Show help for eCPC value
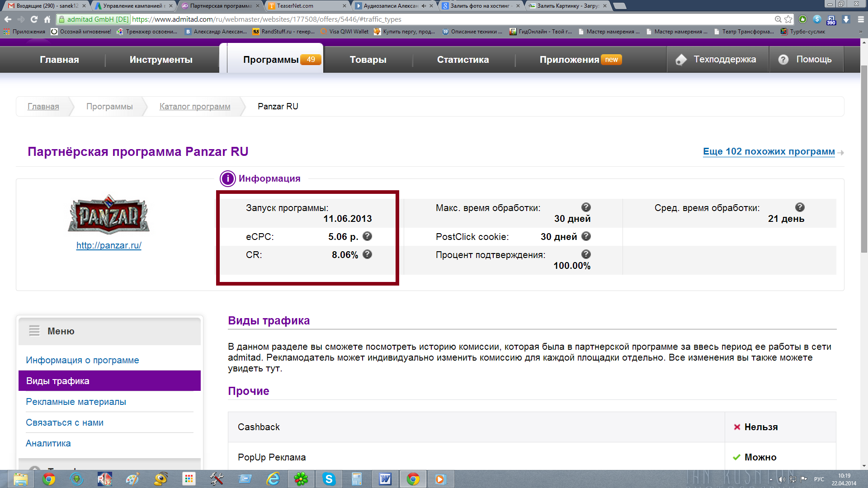Screen dimensions: 868x488 coord(367,236)
